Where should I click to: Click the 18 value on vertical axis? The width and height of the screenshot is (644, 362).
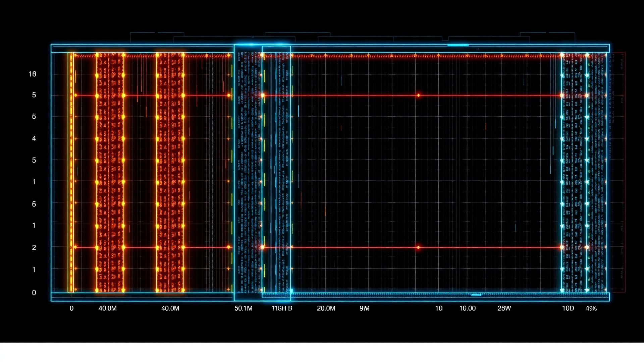[33, 74]
